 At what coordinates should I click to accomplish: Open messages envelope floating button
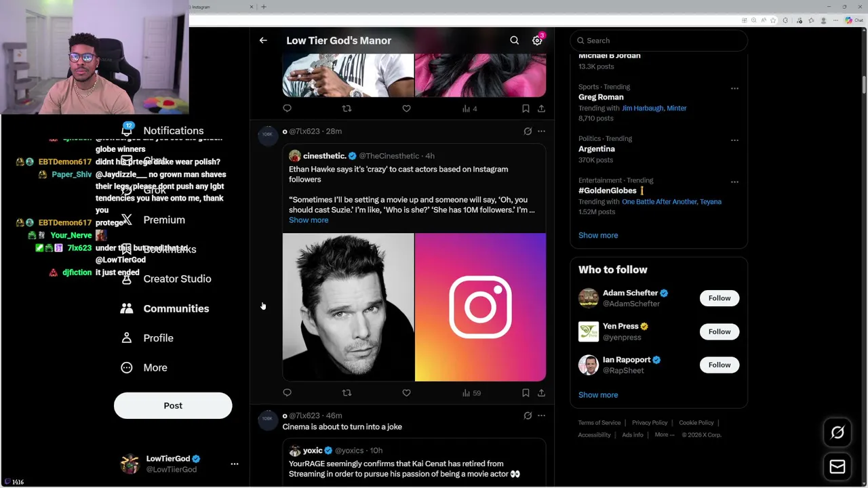coord(837,466)
